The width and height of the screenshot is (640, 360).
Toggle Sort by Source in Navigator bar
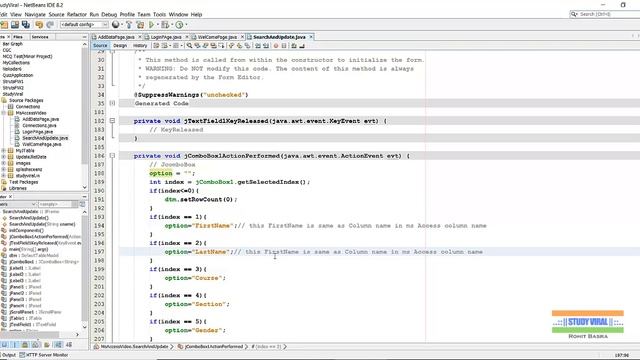69,345
